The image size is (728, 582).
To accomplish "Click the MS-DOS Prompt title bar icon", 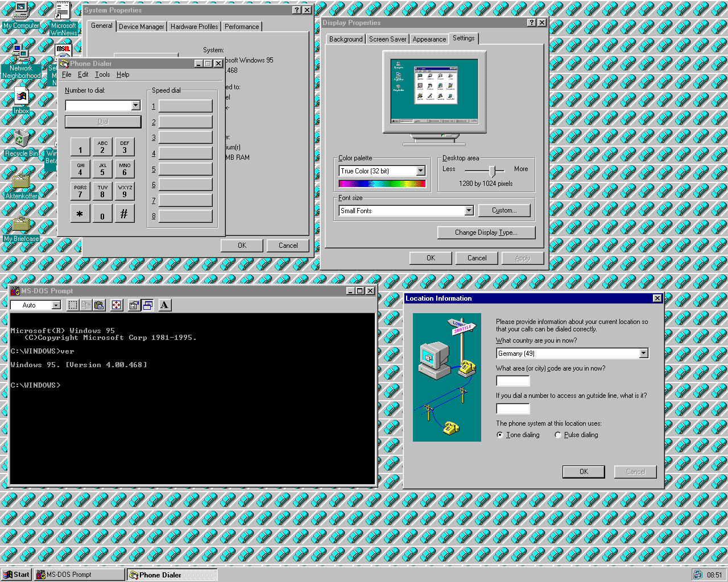I will point(15,291).
